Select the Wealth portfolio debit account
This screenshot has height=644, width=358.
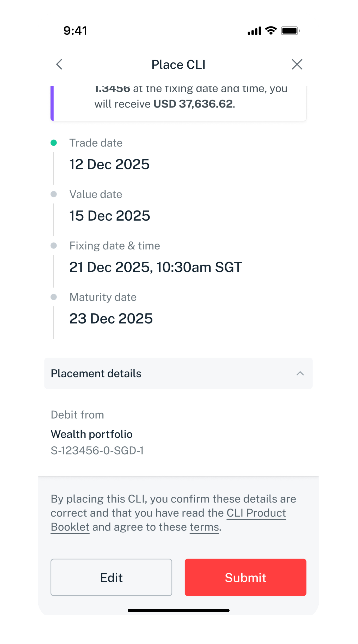tap(92, 434)
